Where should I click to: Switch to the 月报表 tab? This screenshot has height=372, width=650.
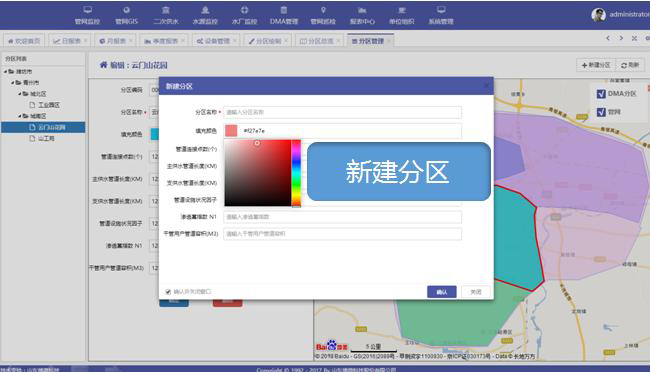[x=115, y=41]
